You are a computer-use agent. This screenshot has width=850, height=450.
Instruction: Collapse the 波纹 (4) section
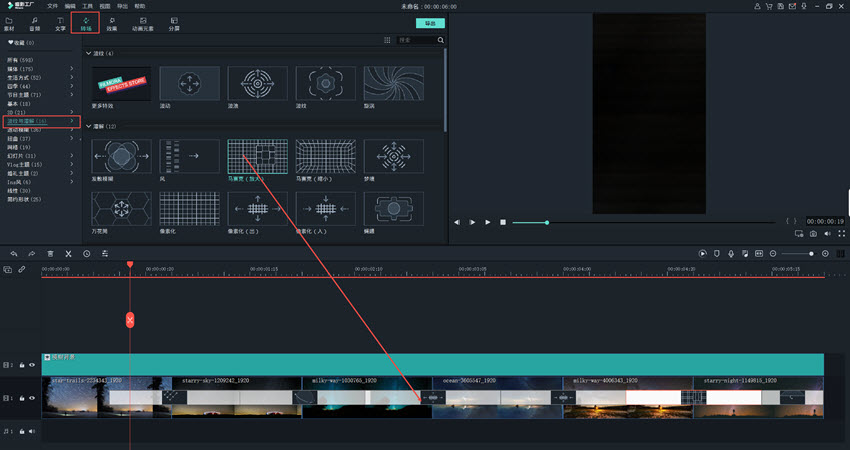(88, 53)
